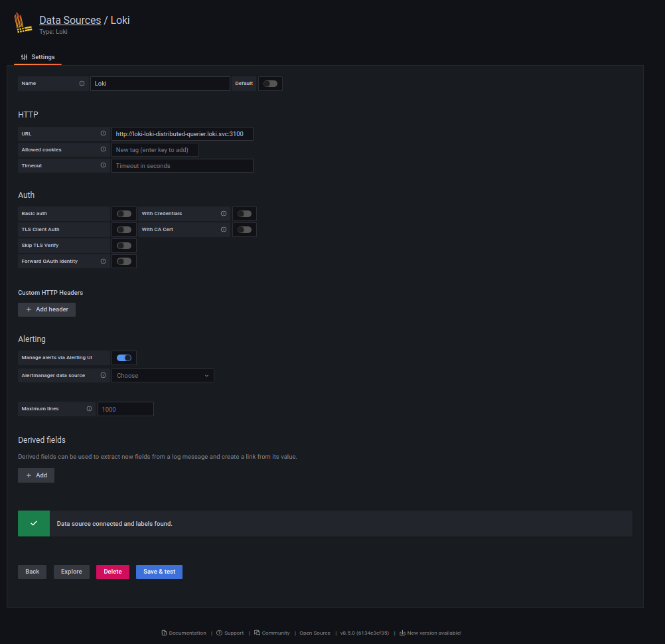The width and height of the screenshot is (665, 644).
Task: Open the Data Sources breadcrumb link
Action: tap(70, 20)
